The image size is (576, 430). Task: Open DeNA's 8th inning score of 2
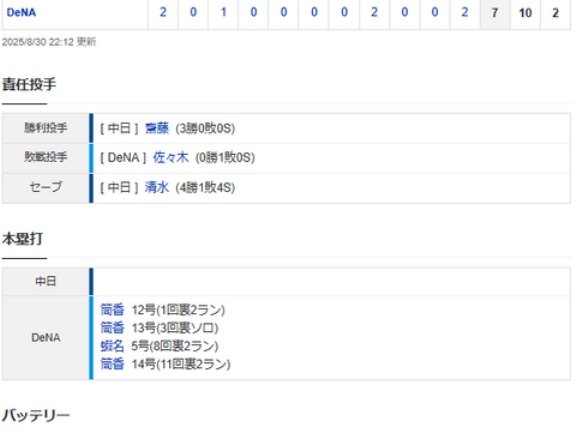[374, 12]
